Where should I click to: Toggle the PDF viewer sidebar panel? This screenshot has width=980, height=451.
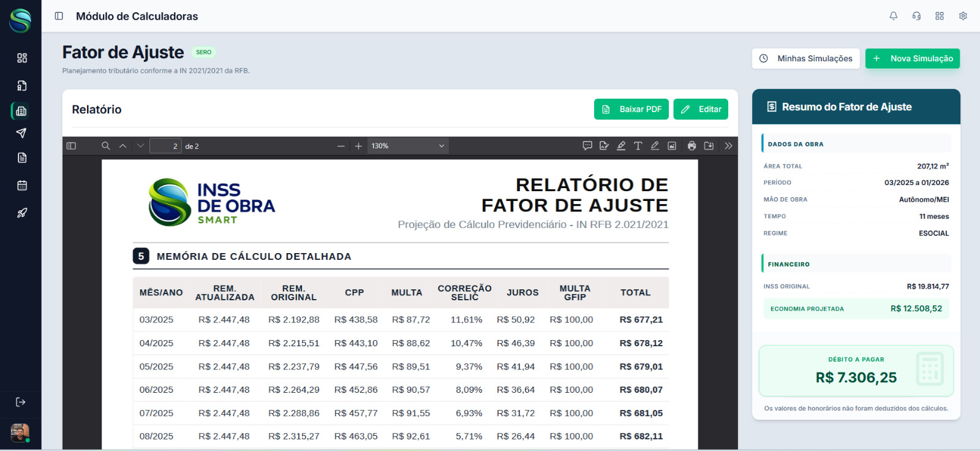[x=71, y=146]
